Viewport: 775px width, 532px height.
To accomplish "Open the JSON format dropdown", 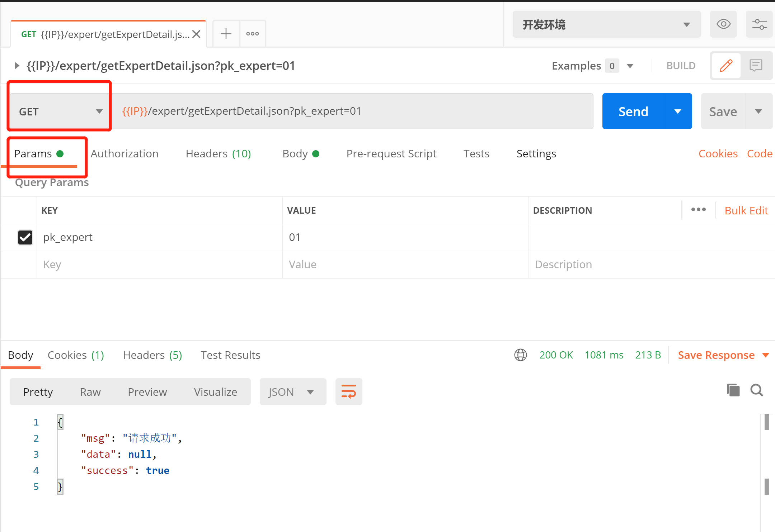I will point(292,392).
